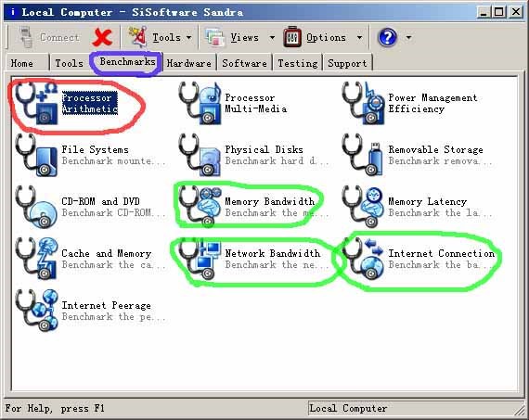Launch the Internet Connection benchmark icon
Screen dimensions: 529x420
(364, 259)
